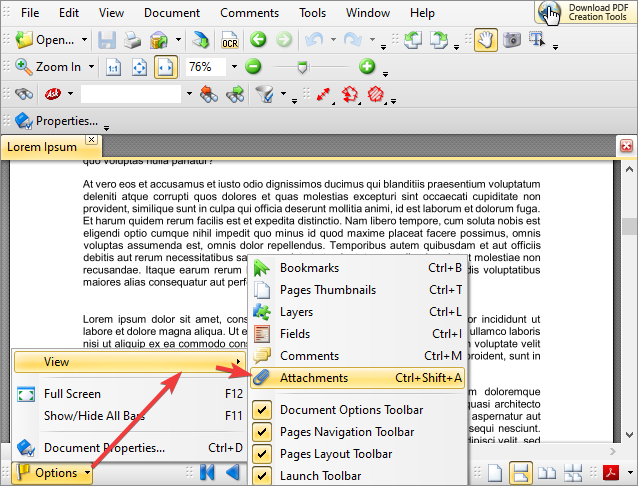The height and width of the screenshot is (486, 638).
Task: Open the Comments menu
Action: tap(249, 13)
